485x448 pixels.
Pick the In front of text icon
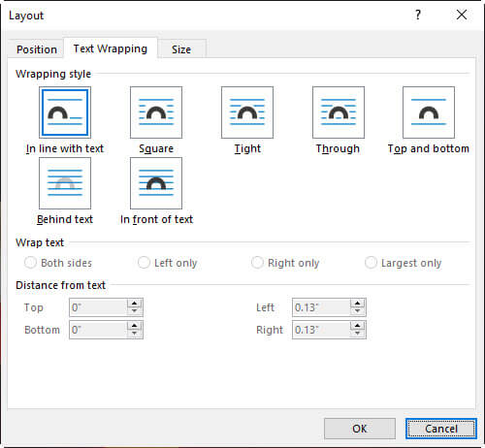(156, 183)
